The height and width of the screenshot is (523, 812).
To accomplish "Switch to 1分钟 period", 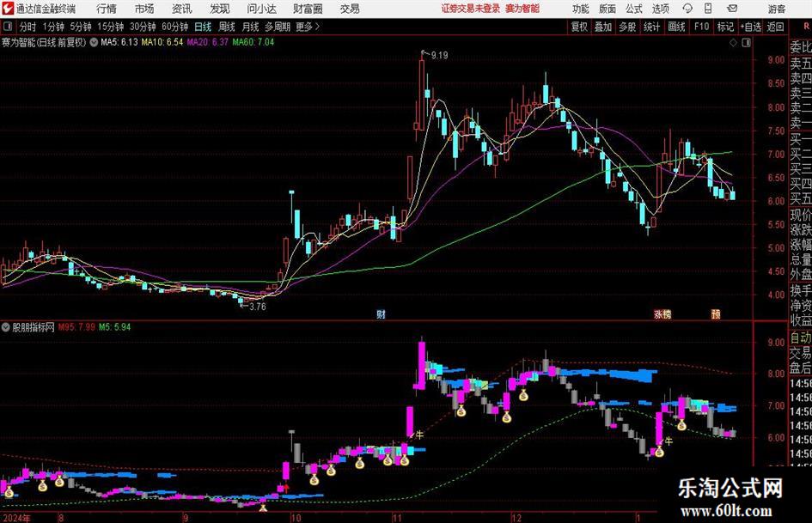I will pos(53,27).
